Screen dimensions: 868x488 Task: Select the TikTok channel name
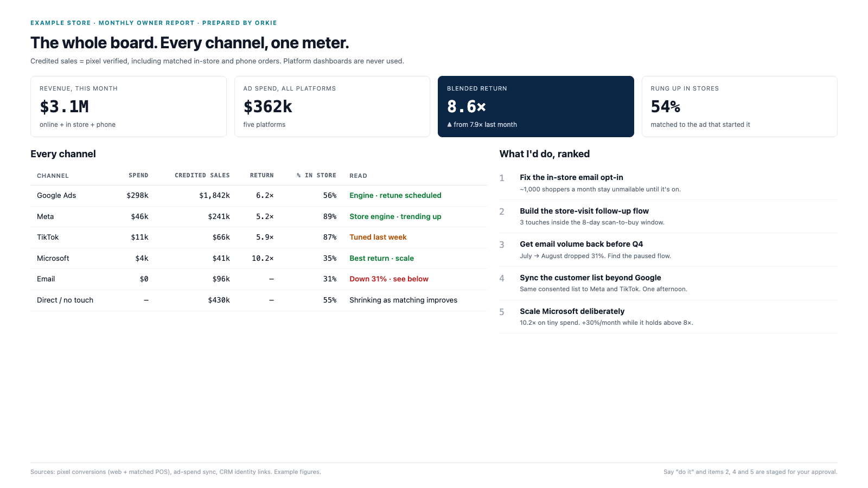tap(48, 237)
